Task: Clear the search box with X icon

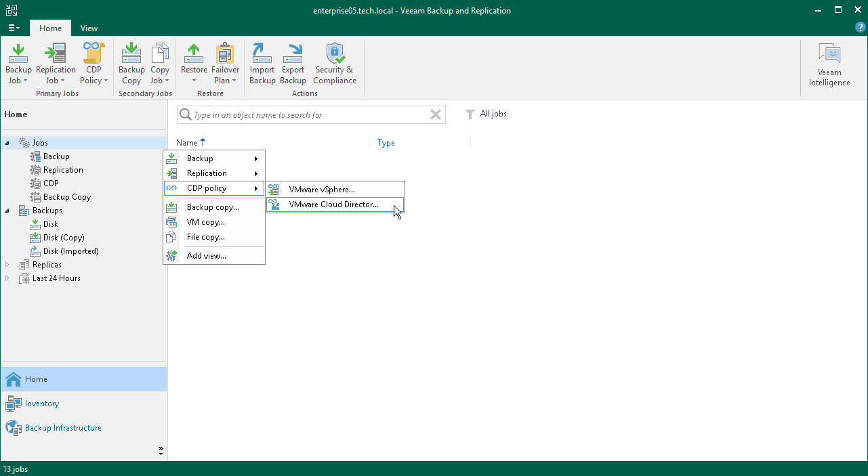Action: point(436,115)
